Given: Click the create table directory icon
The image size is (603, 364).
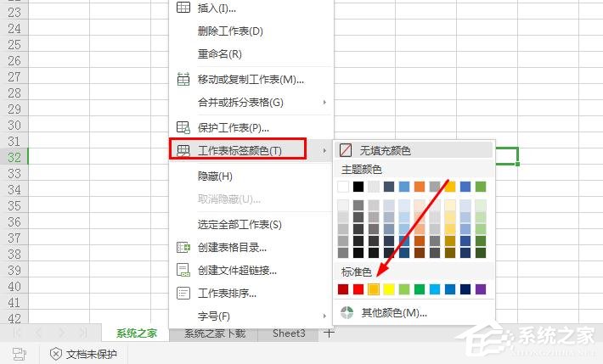Looking at the screenshot, I should click(x=183, y=247).
